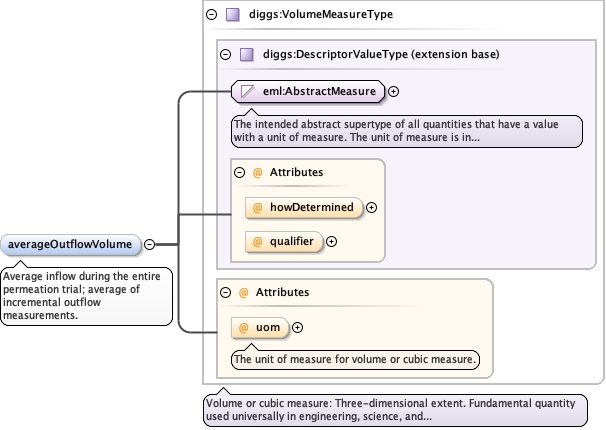The width and height of the screenshot is (606, 430).
Task: Expand the howDetermined attribute
Action: point(372,208)
